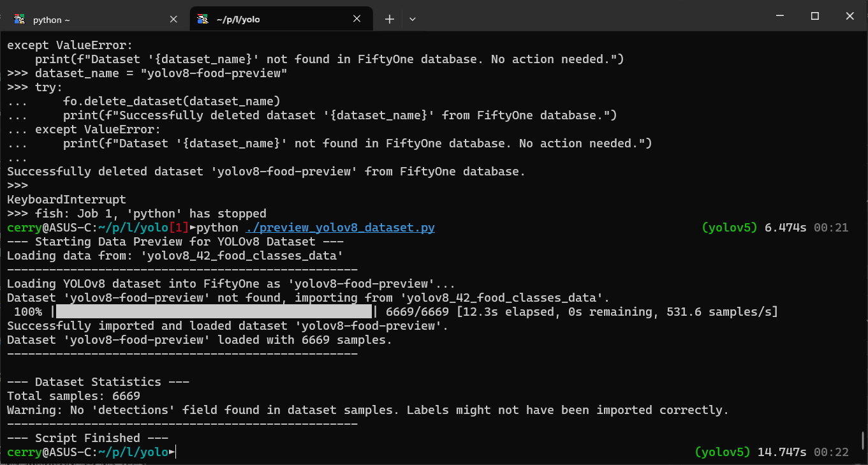Click the KeyboardInterrupt text
The image size is (868, 465).
pyautogui.click(x=66, y=200)
